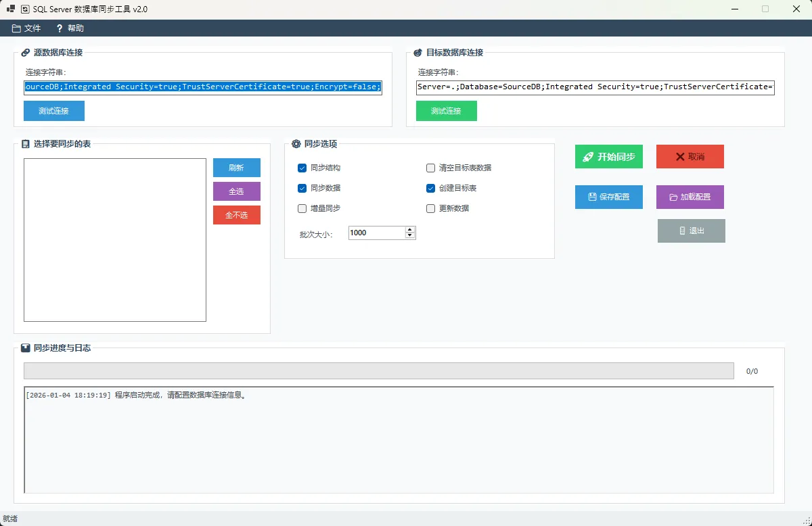Click the floppy disk icon on 保存配置
The image size is (812, 526).
tap(592, 197)
